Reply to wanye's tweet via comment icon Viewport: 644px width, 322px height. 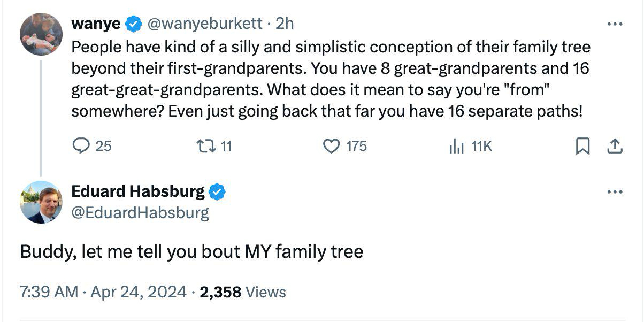click(x=81, y=145)
